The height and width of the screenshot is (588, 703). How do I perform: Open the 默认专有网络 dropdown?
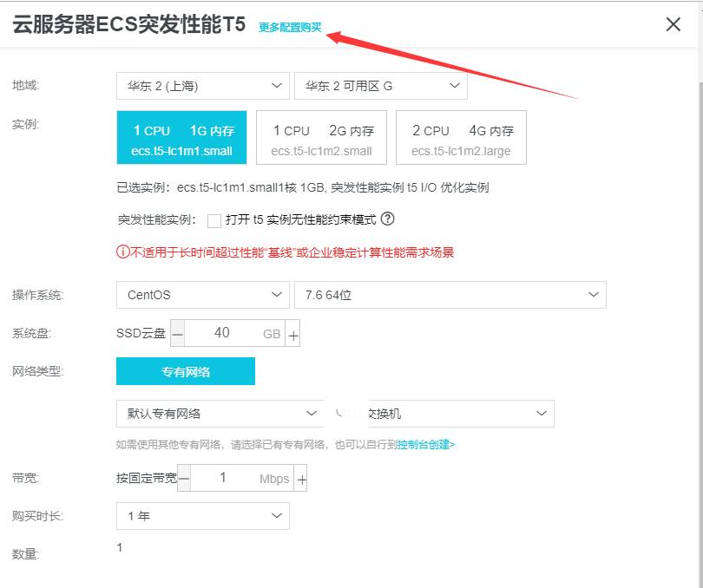point(220,413)
